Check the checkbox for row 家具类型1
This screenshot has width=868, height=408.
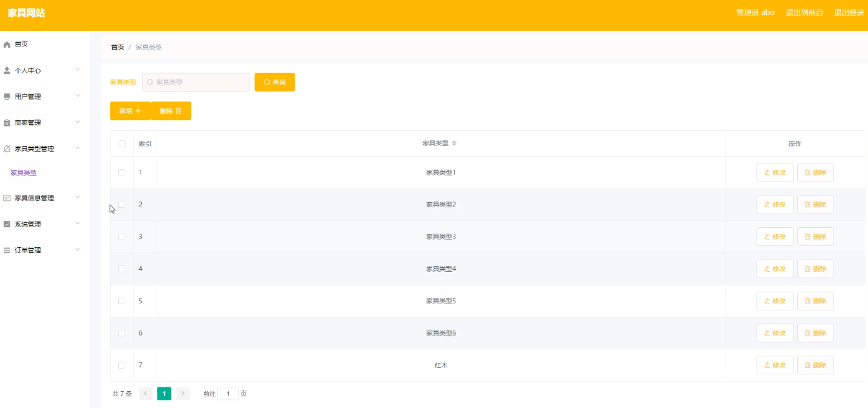(x=121, y=172)
